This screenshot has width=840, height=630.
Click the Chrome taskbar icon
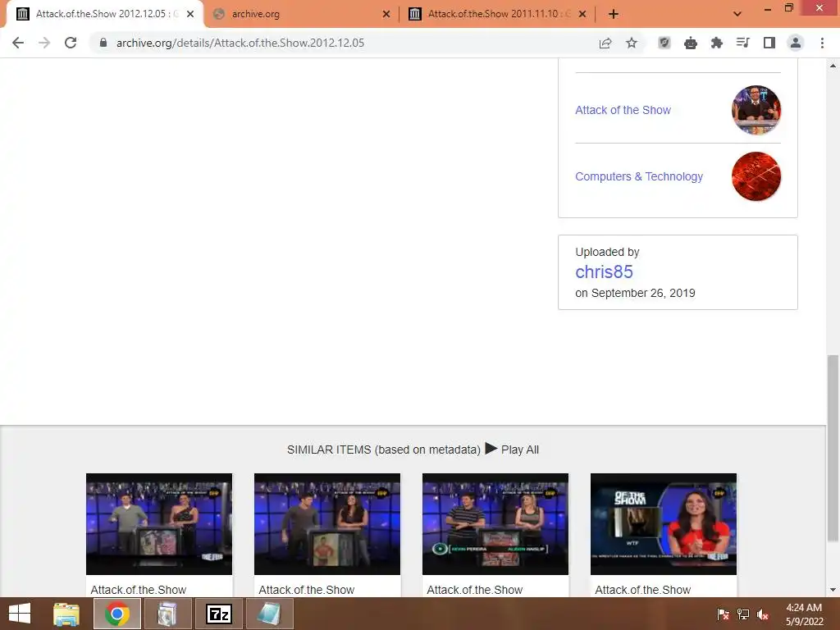click(x=117, y=614)
